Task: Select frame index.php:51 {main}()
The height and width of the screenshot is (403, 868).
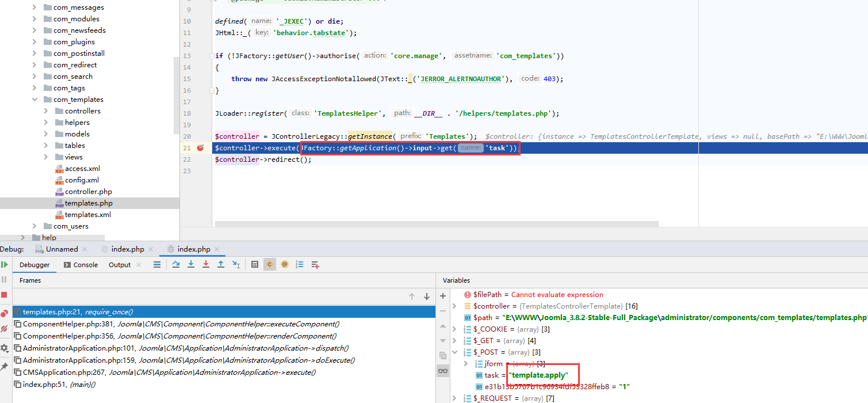Action: [x=224, y=385]
